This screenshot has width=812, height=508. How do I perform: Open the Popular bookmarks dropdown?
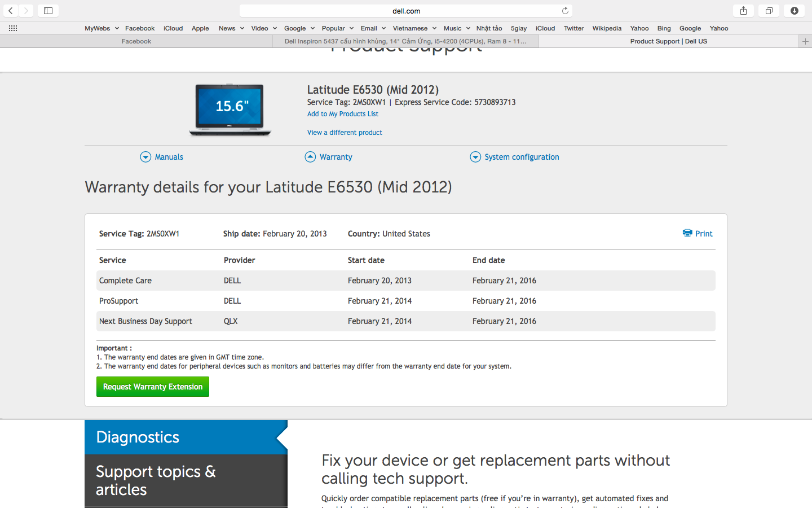[x=338, y=28]
